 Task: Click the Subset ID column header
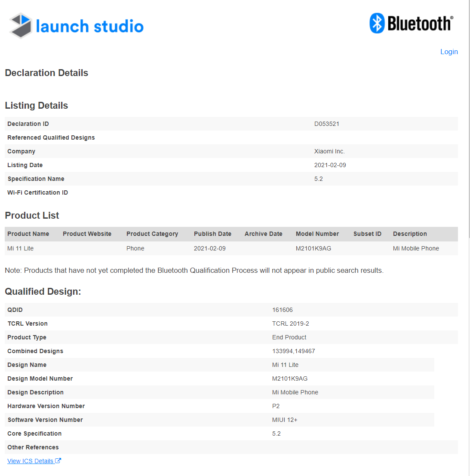pos(367,234)
